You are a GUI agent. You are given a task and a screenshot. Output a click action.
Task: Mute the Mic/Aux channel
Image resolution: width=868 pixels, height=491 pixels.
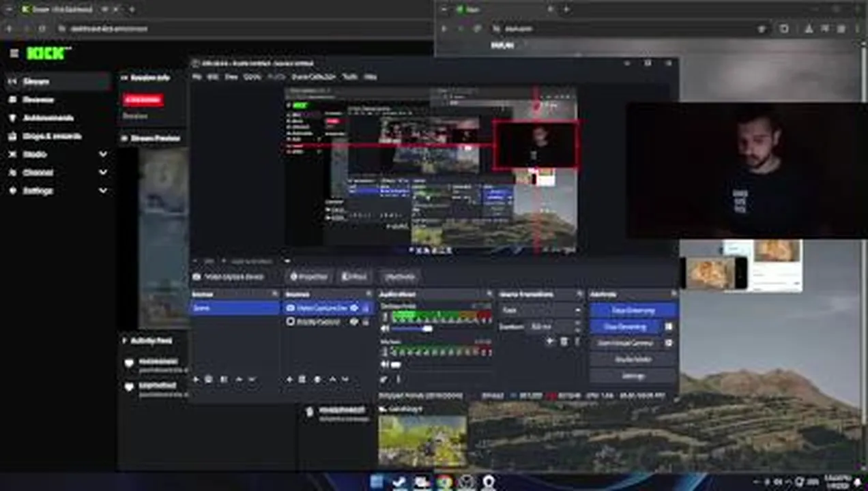click(384, 364)
